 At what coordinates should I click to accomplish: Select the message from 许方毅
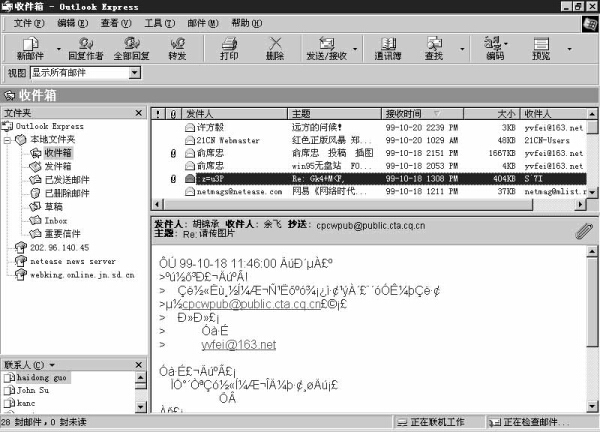(369, 127)
